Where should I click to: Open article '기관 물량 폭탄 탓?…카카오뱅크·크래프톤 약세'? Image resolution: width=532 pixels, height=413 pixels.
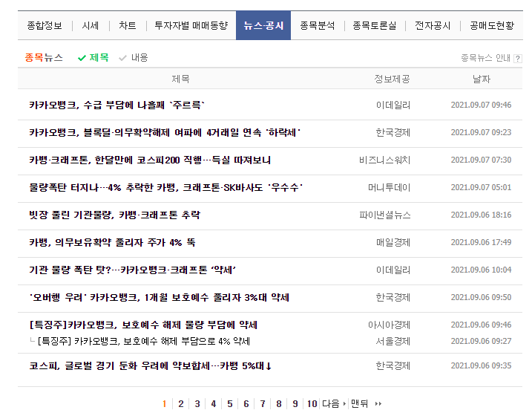pos(132,270)
